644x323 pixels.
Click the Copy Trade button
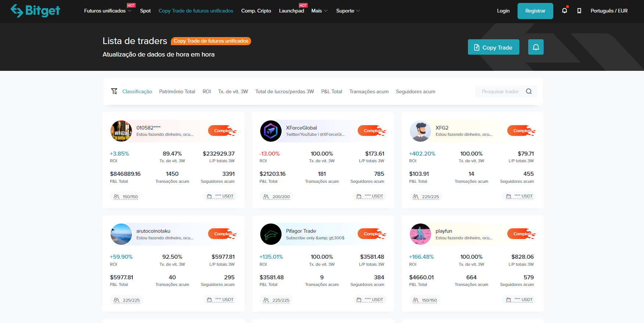point(494,47)
